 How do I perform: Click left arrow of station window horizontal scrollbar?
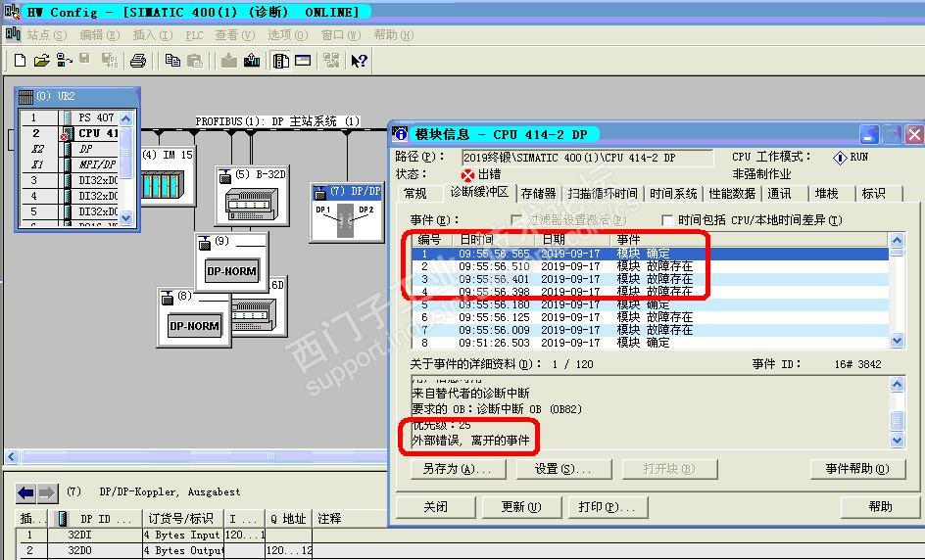[11, 457]
